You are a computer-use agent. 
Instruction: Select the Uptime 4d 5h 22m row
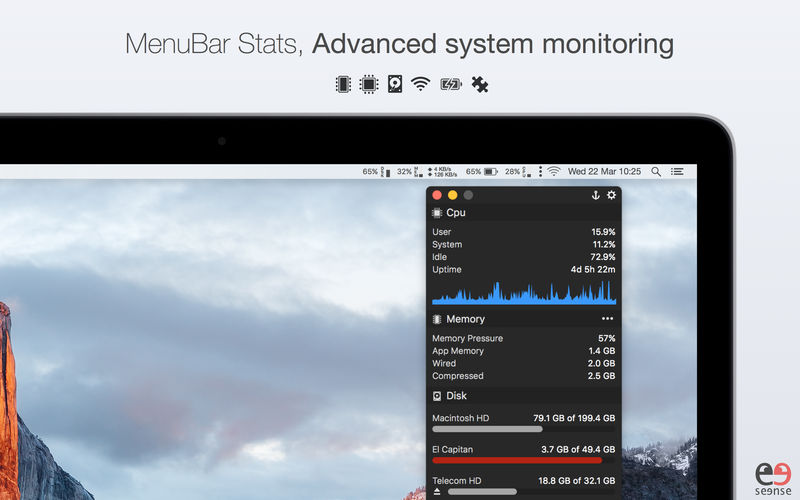pos(523,269)
